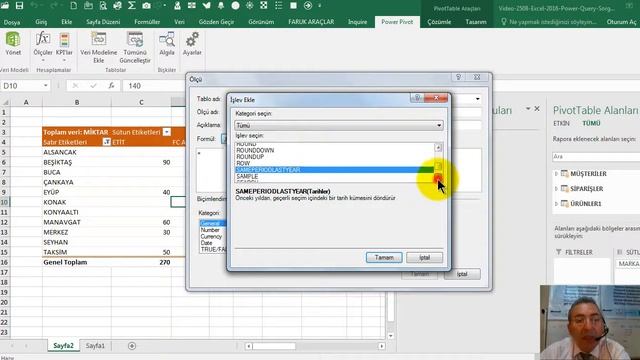640x360 pixels.
Task: Select SAMEPERIODLASTYEAR in the function list
Action: point(334,170)
